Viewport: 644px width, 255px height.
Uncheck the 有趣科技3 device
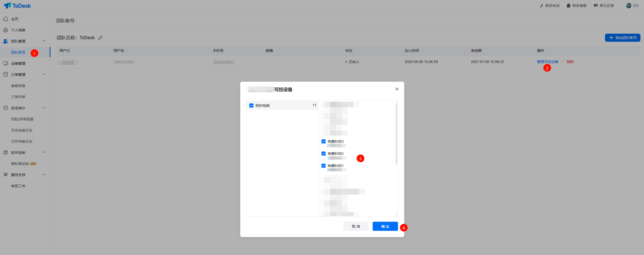[324, 141]
